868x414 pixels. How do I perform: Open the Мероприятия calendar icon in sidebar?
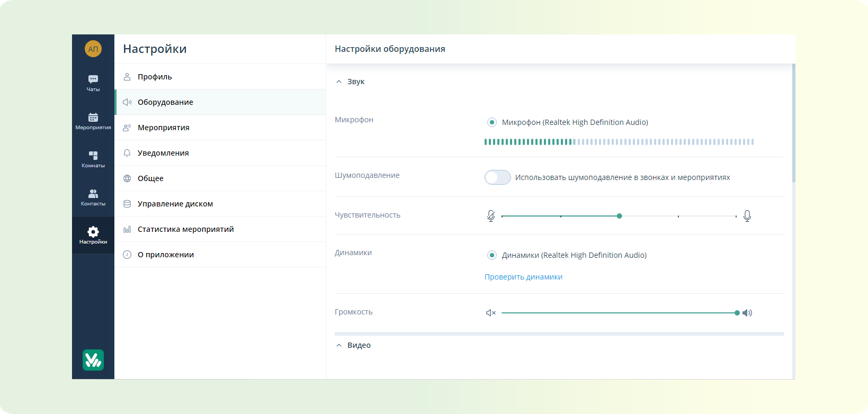93,121
